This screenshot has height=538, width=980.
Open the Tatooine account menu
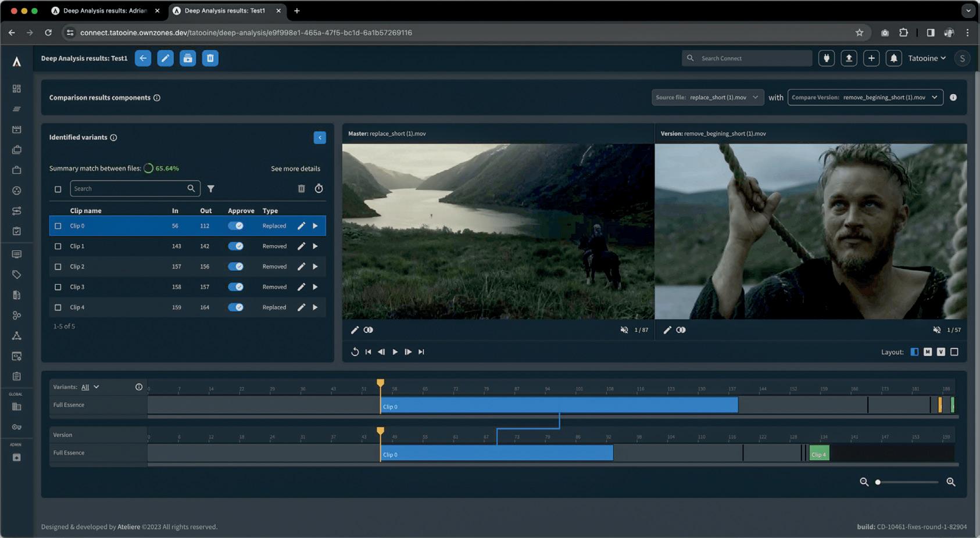click(x=927, y=58)
